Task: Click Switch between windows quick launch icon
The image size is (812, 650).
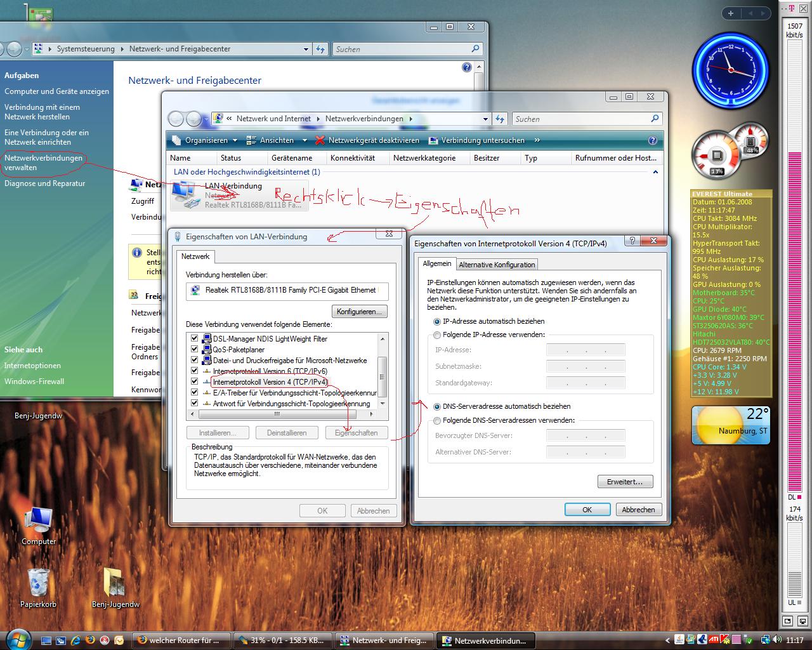Action: [x=61, y=640]
